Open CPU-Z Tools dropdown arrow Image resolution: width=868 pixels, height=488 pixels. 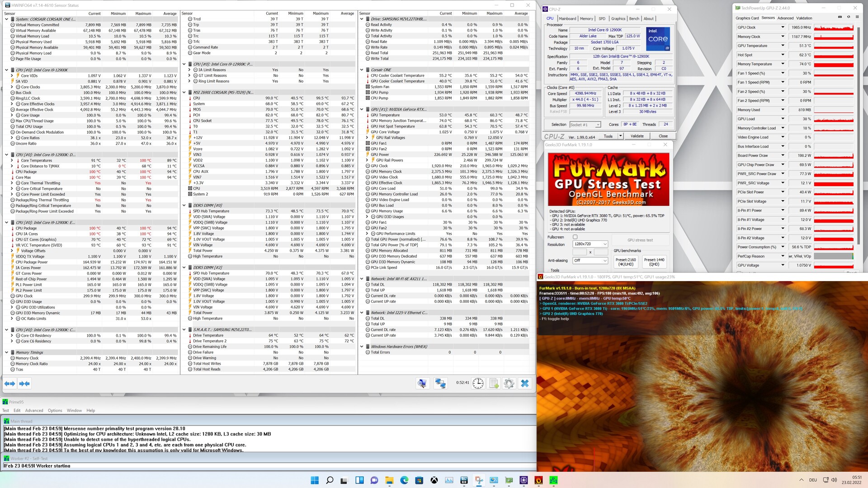620,136
